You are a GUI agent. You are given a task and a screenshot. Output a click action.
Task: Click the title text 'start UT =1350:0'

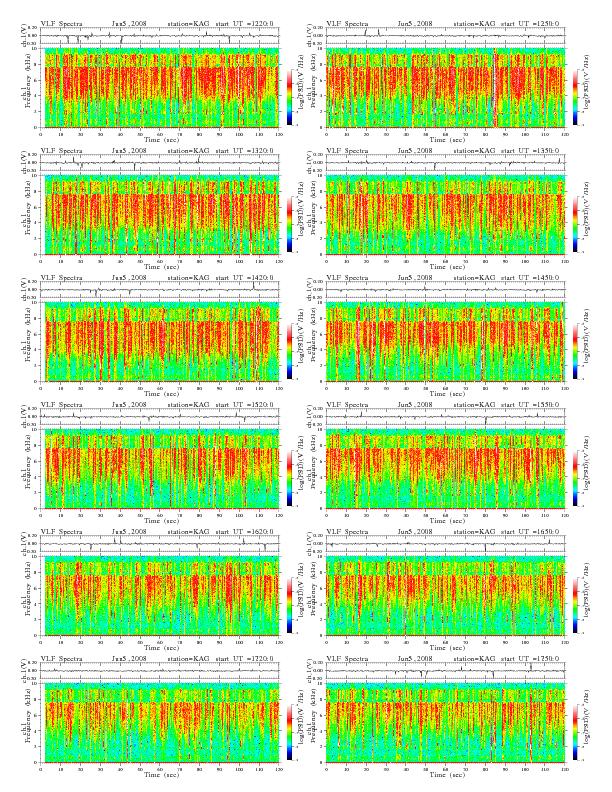531,151
